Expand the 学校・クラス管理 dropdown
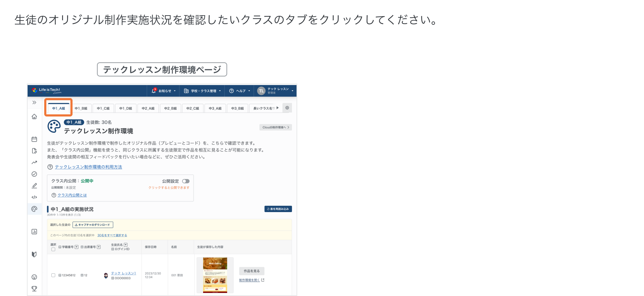 202,91
